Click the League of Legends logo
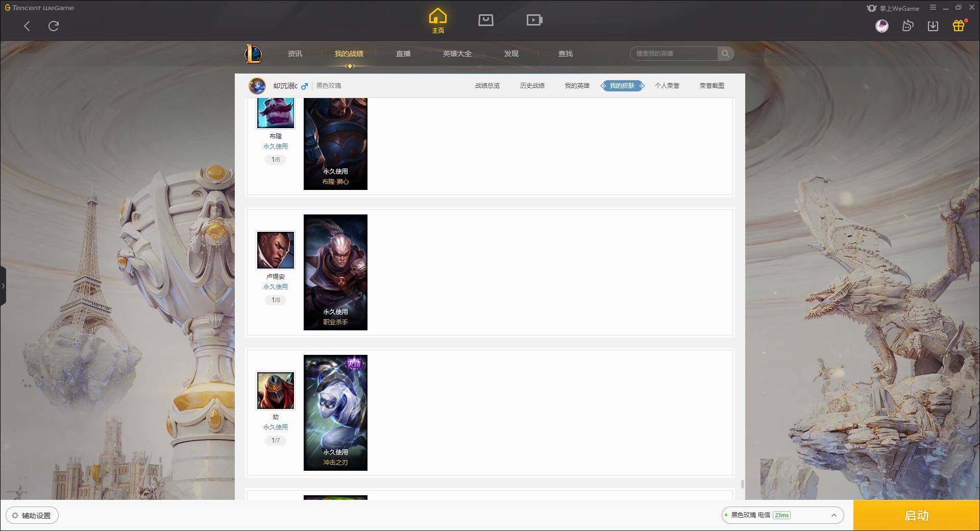 pyautogui.click(x=254, y=53)
